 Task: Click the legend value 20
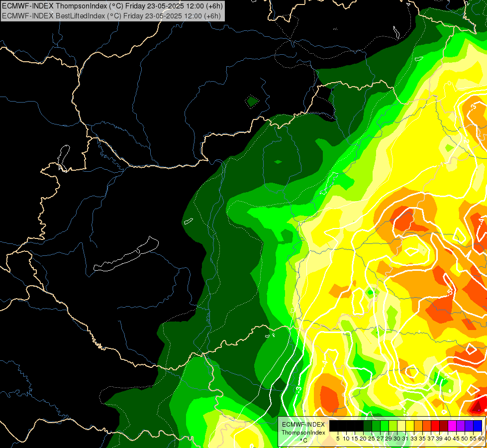pyautogui.click(x=363, y=439)
